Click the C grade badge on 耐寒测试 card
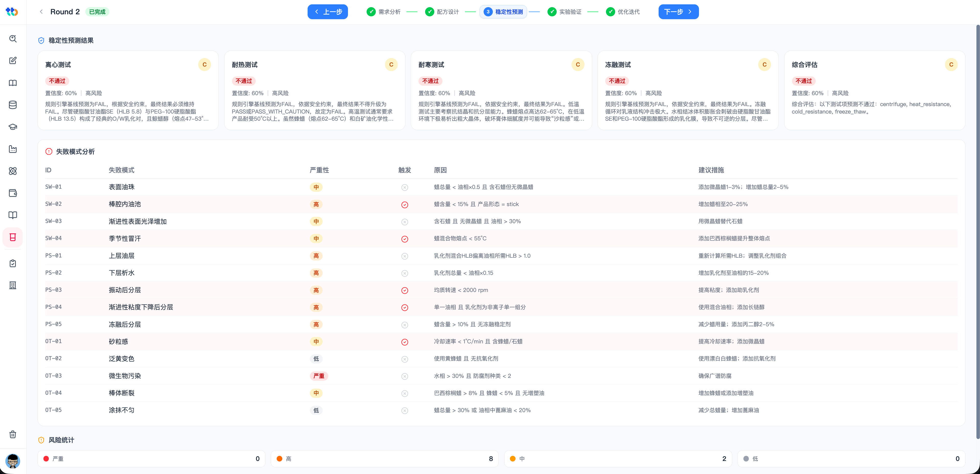The image size is (980, 474). [x=577, y=65]
